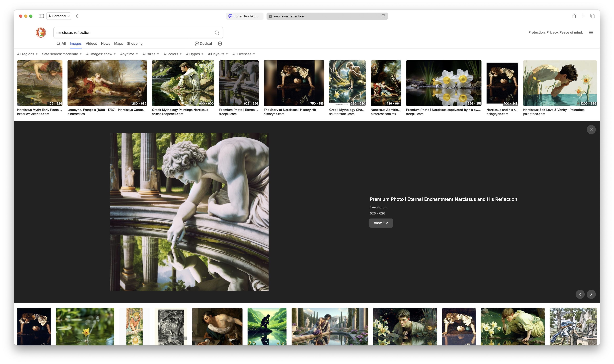Select white daffodils freepik thumbnail
Screen dimensions: 614x364
pyautogui.click(x=443, y=83)
